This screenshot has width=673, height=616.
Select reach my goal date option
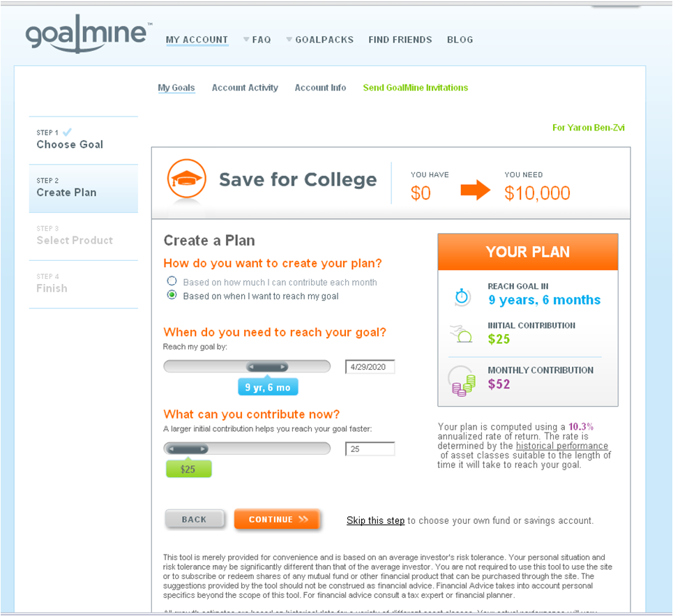coord(172,295)
